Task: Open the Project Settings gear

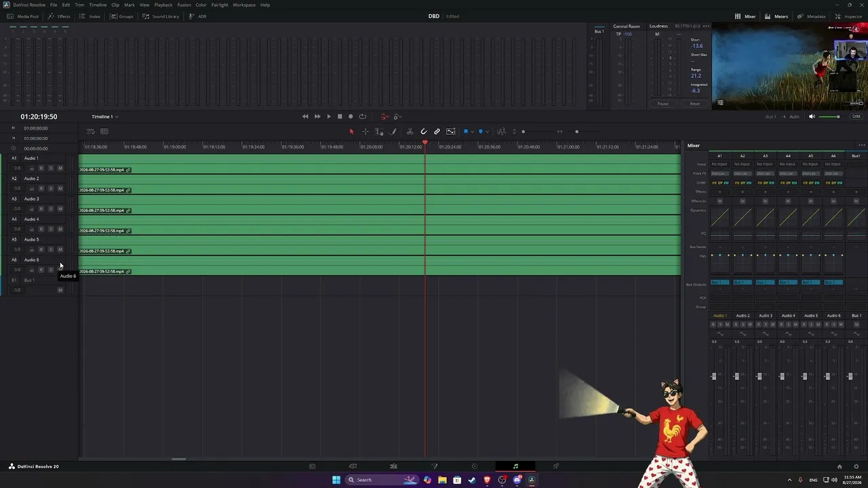Action: [856, 466]
